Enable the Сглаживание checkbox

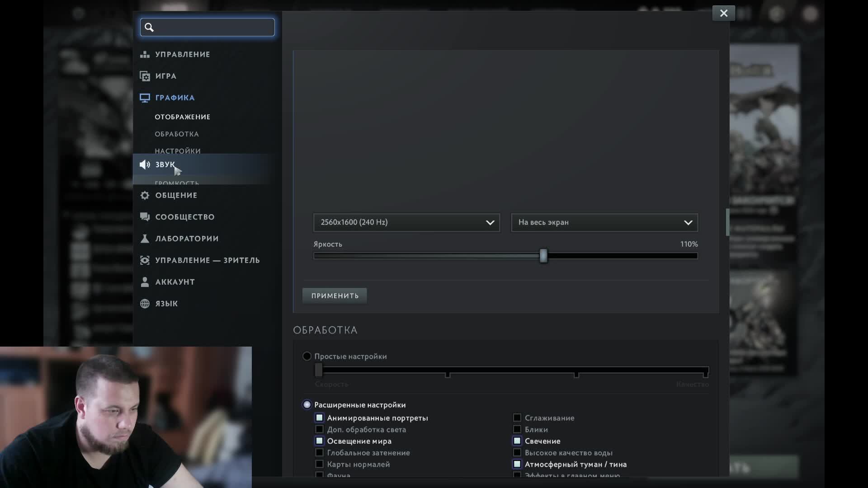point(517,418)
